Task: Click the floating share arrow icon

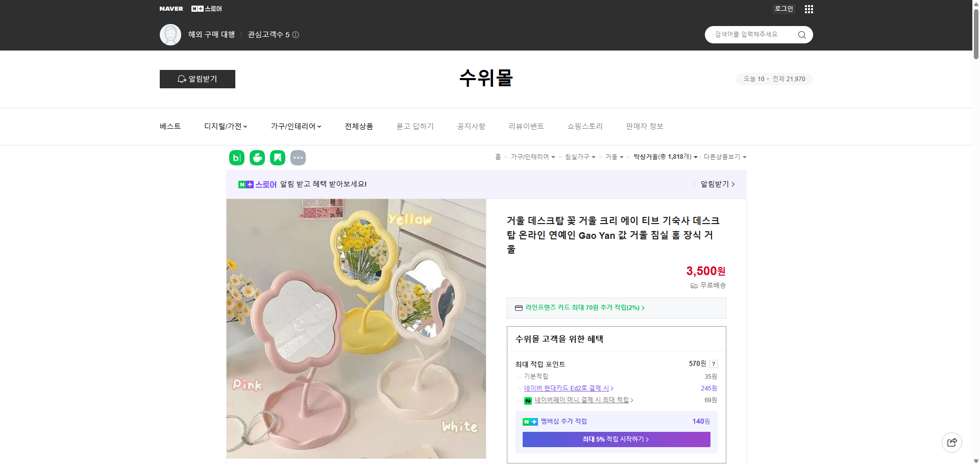Action: 951,442
